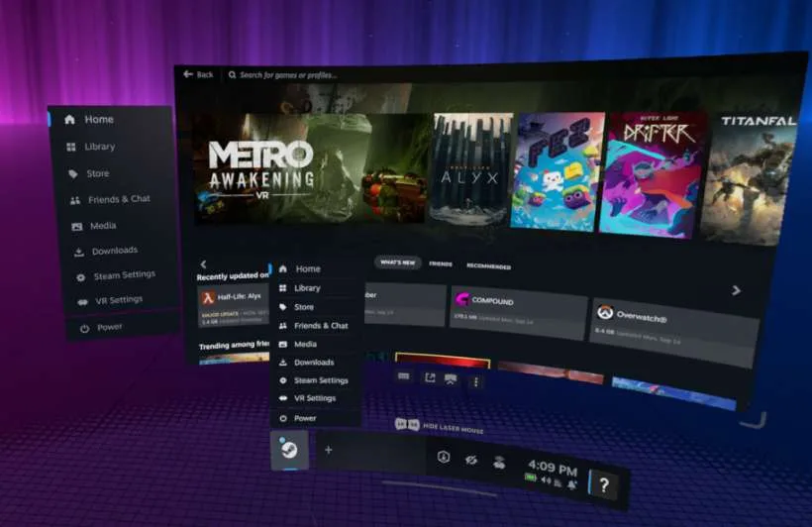Select Power in the pop-up Steam menu
The width and height of the screenshot is (812, 527).
click(x=315, y=418)
